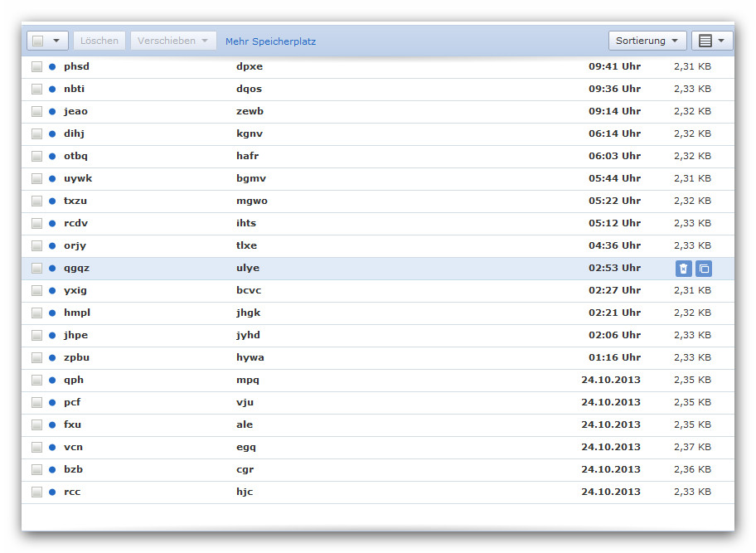Click the unread dot beside zpbu
The width and height of the screenshot is (756, 553).
coord(52,357)
